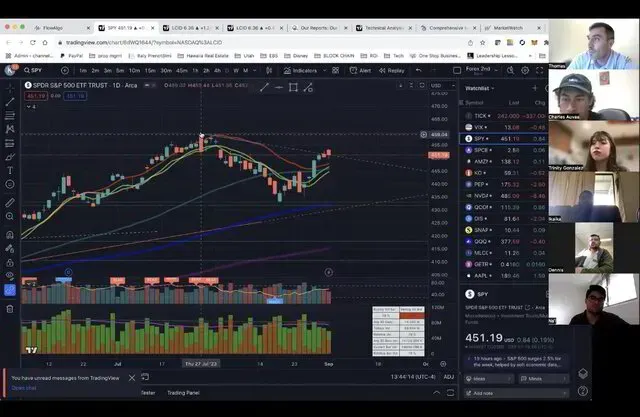Undo the last chart action
Viewport: 640px width, 417px height.
[x=419, y=70]
